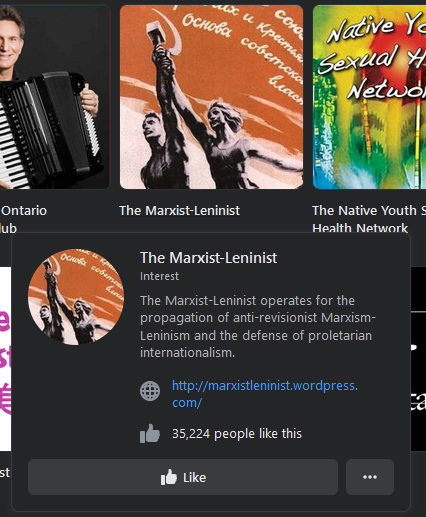The image size is (426, 517).
Task: Click the 35,224 people like this text
Action: tap(237, 434)
